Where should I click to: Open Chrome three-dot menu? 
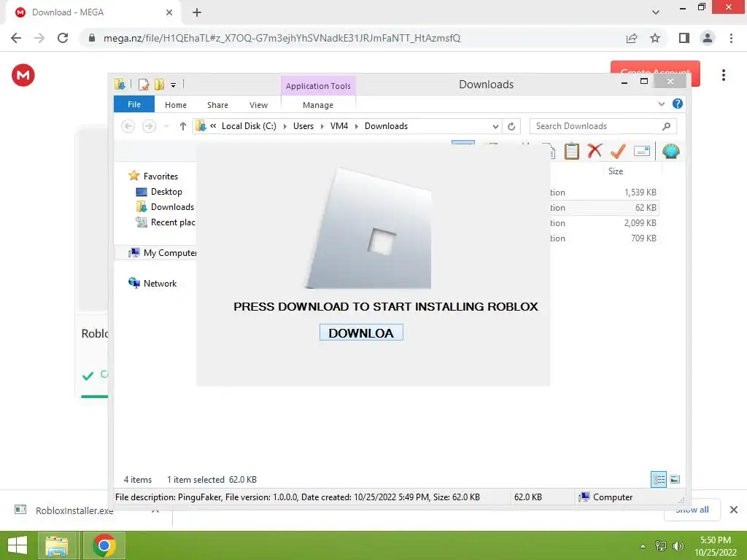(x=731, y=38)
